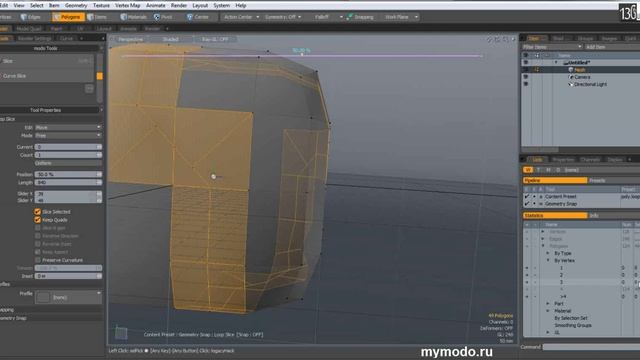Screen dimensions: 640x360
Task: Switch to Items selection mode
Action: click(98, 17)
